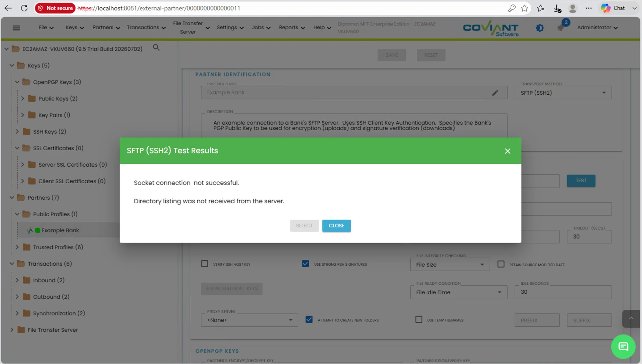Open the Administrator user menu

click(x=597, y=28)
